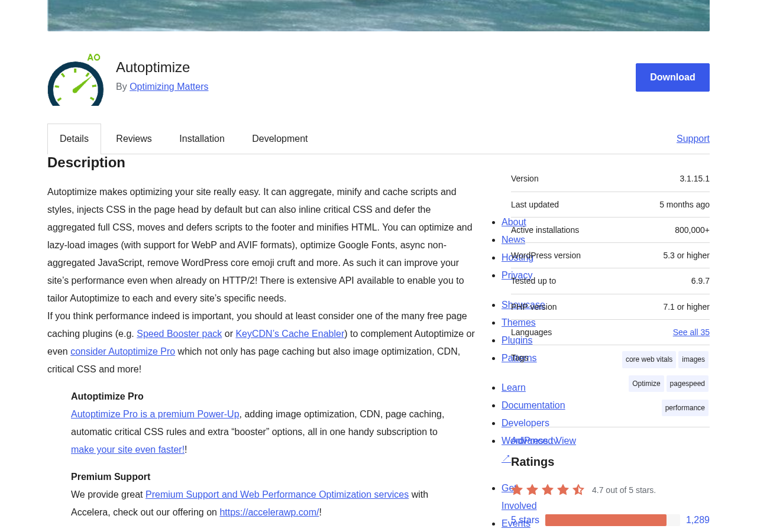757x532 pixels.
Task: Click the Description heading
Action: [x=86, y=163]
